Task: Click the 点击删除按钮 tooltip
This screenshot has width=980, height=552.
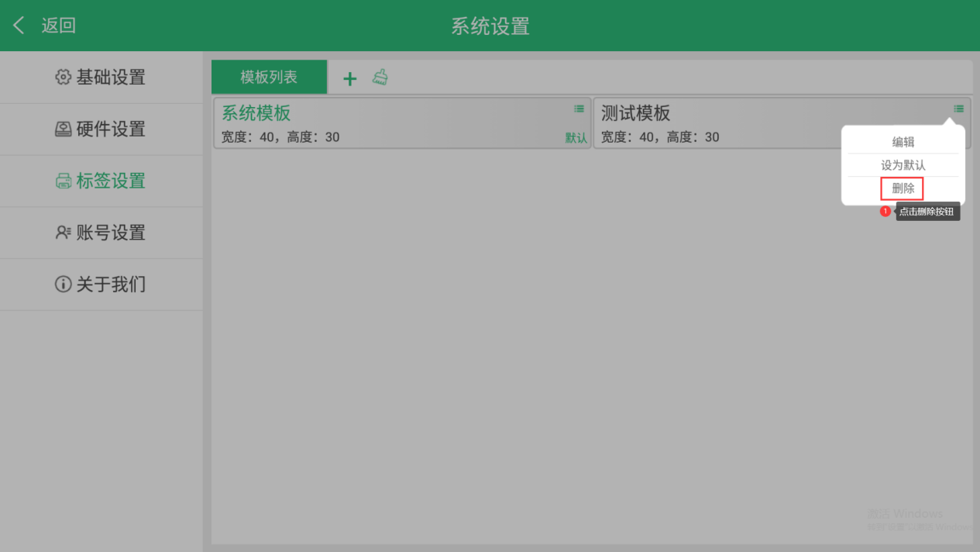Action: tap(927, 212)
